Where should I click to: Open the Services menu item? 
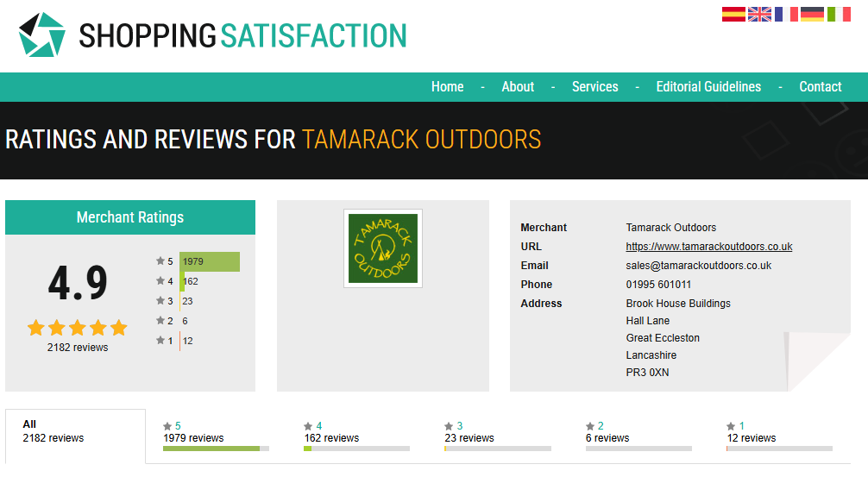pyautogui.click(x=594, y=87)
